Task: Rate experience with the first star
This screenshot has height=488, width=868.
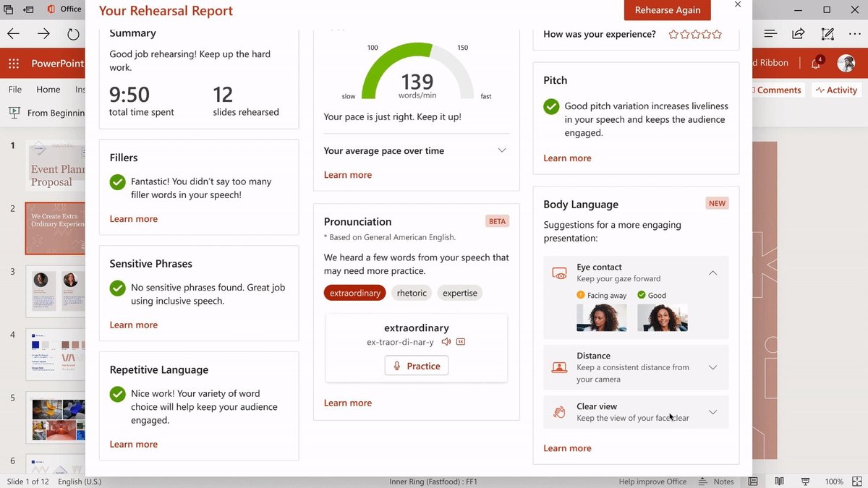Action: click(x=673, y=34)
